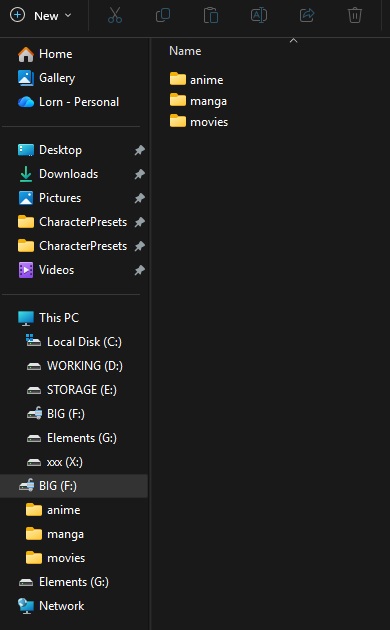This screenshot has height=630, width=390.
Task: Click the Downloads green arrow icon
Action: [x=26, y=174]
